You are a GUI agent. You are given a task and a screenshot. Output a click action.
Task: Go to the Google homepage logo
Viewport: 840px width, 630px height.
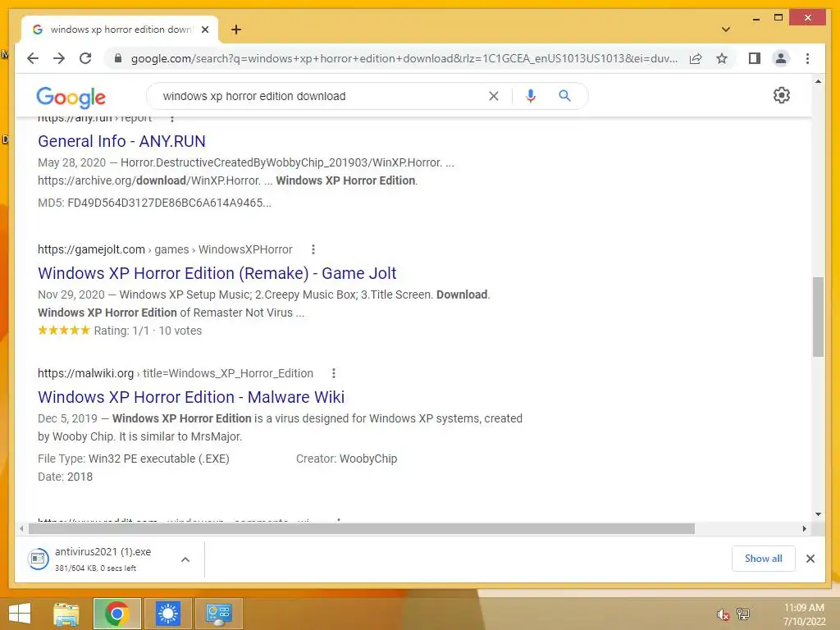point(71,97)
